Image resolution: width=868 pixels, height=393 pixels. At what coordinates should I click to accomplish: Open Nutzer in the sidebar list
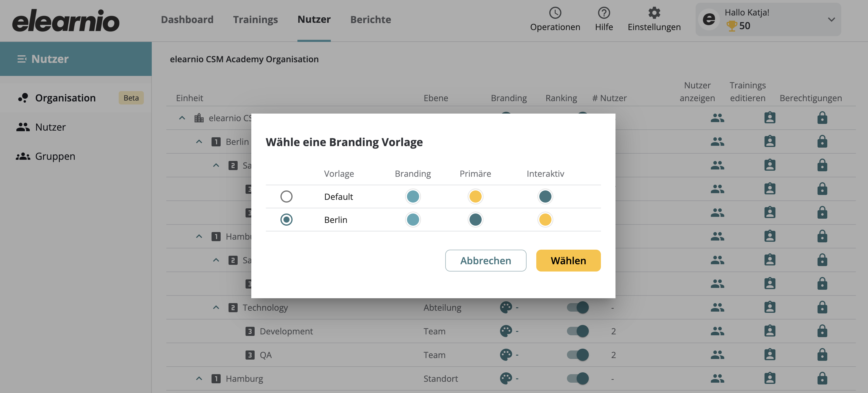[x=50, y=127]
